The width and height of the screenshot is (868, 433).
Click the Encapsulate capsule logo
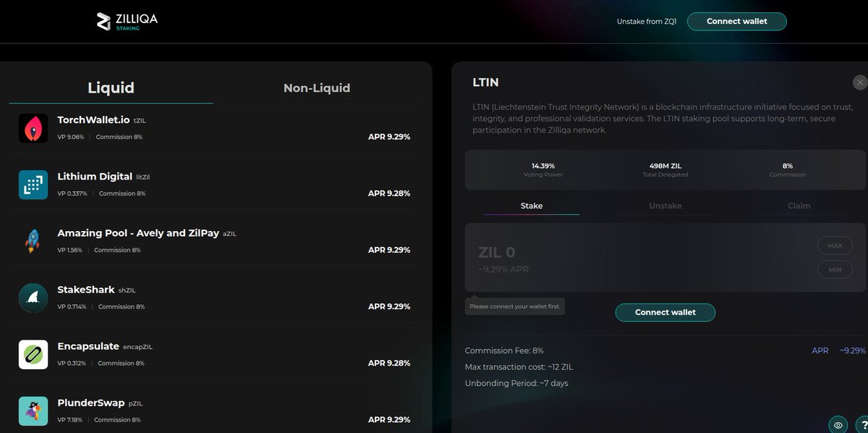pyautogui.click(x=33, y=355)
